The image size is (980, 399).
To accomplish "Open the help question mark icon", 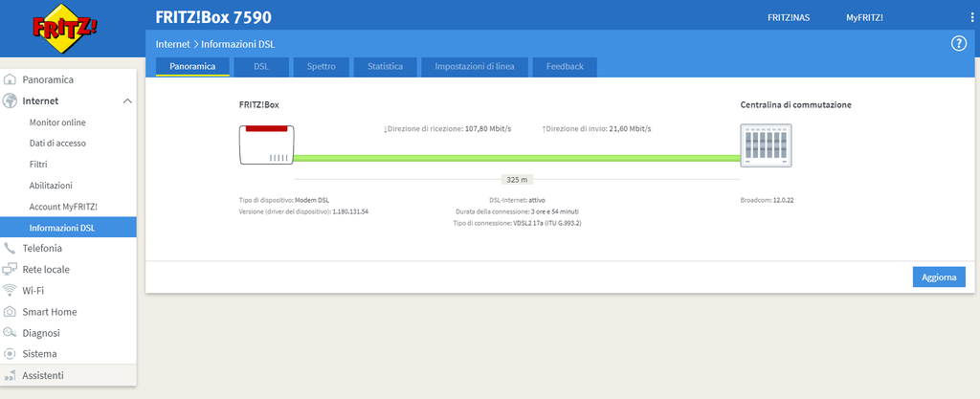I will [958, 44].
